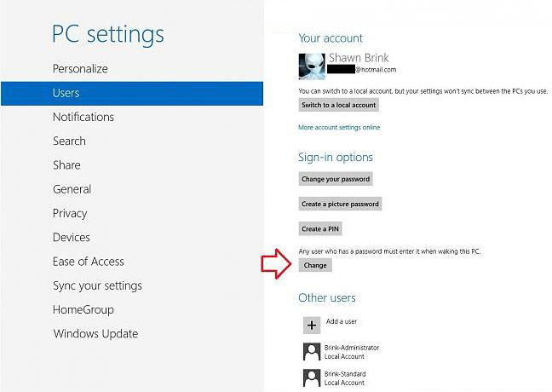Click the Brink-Administrator account avatar icon
Screen dimensions: 552x392
pos(312,351)
